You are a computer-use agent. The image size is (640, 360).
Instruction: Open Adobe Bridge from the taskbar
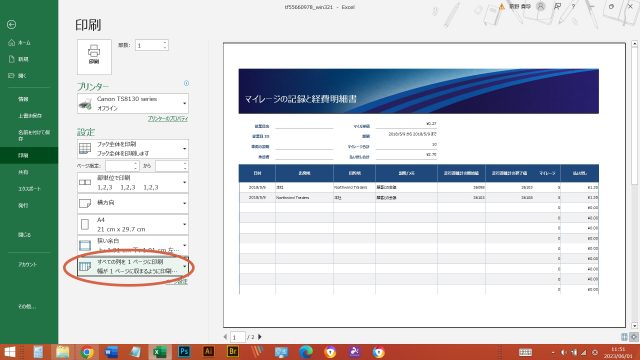tap(233, 352)
